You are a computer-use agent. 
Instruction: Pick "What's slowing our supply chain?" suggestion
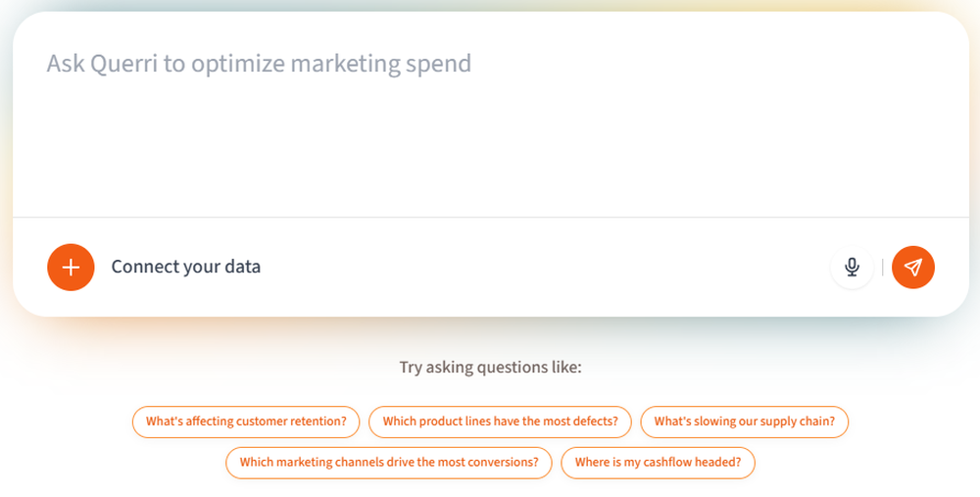coord(744,422)
